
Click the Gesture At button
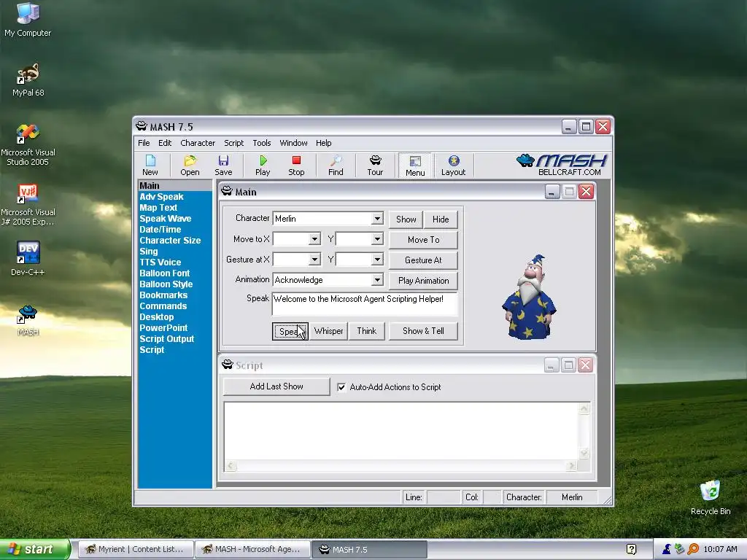(424, 260)
